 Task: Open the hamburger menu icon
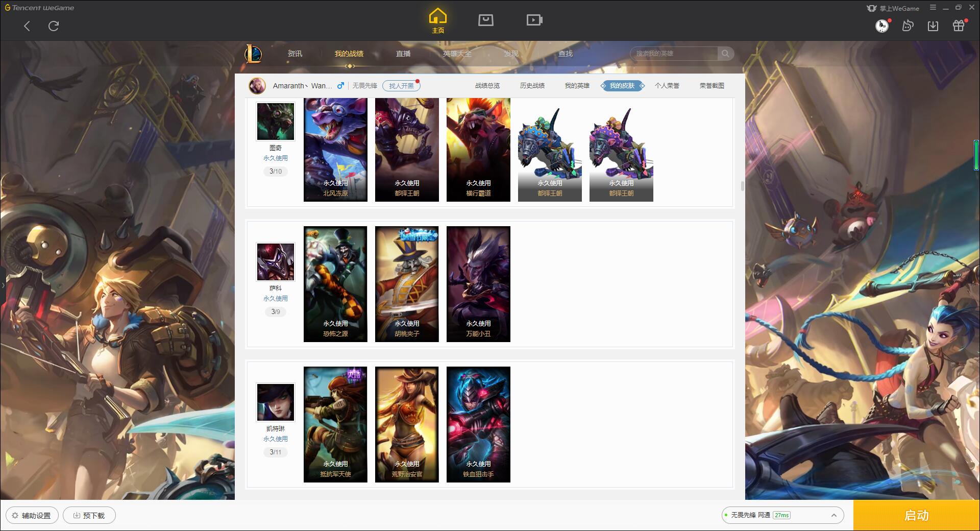[x=933, y=8]
